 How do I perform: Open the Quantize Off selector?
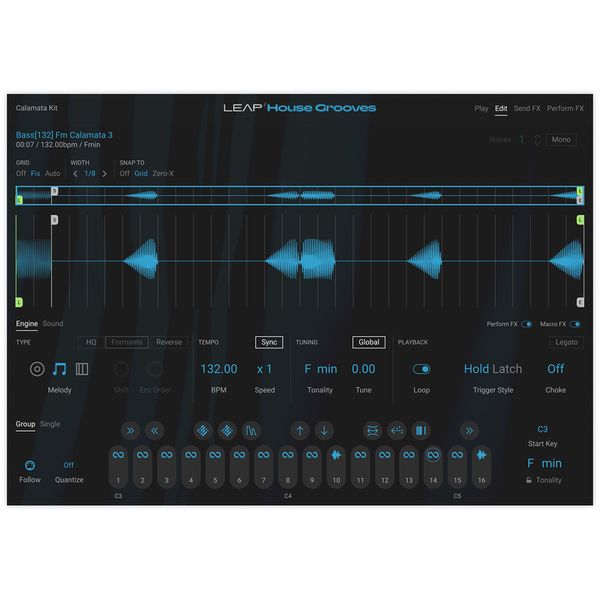[68, 465]
